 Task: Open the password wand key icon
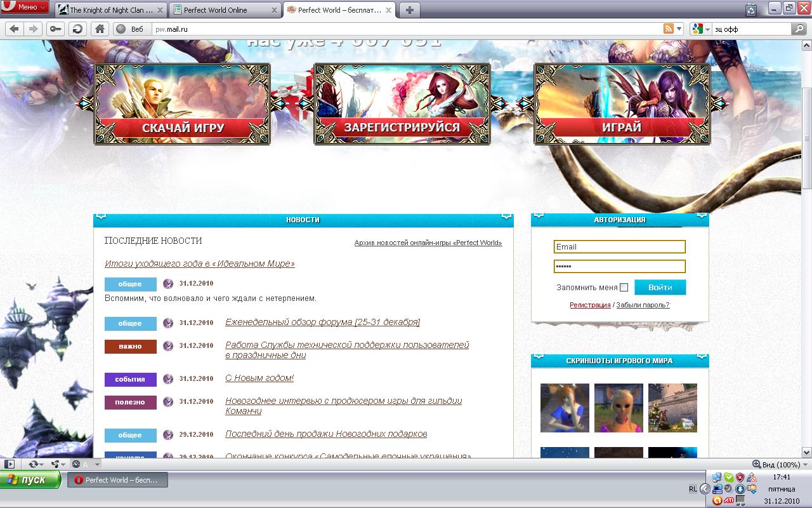(56, 29)
